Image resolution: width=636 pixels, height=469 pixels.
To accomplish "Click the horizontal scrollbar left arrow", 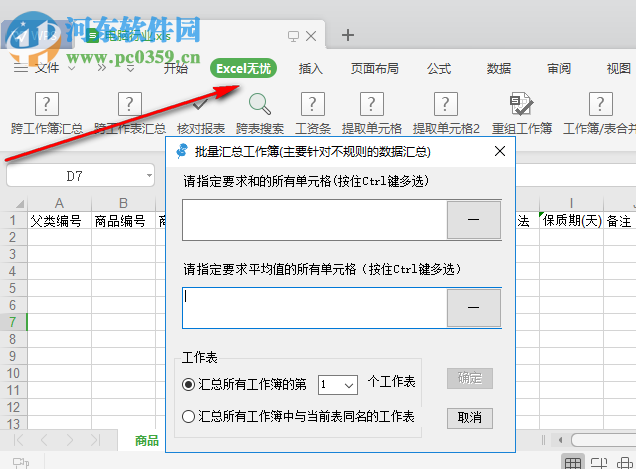I will click(561, 440).
